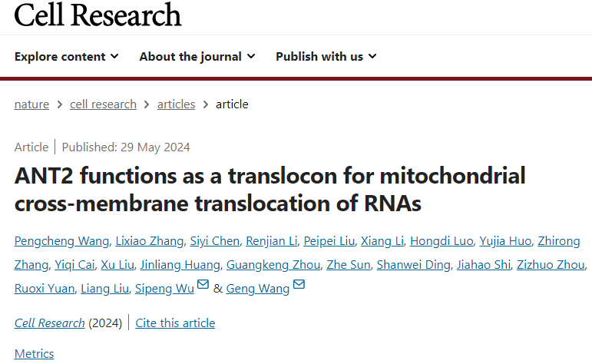The width and height of the screenshot is (592, 364).
Task: Click author name Hongdi Luo
Action: (x=442, y=241)
